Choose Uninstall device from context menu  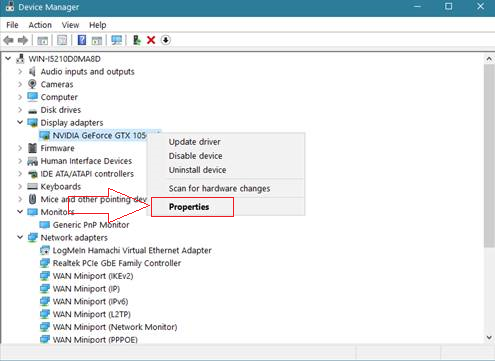click(x=197, y=170)
